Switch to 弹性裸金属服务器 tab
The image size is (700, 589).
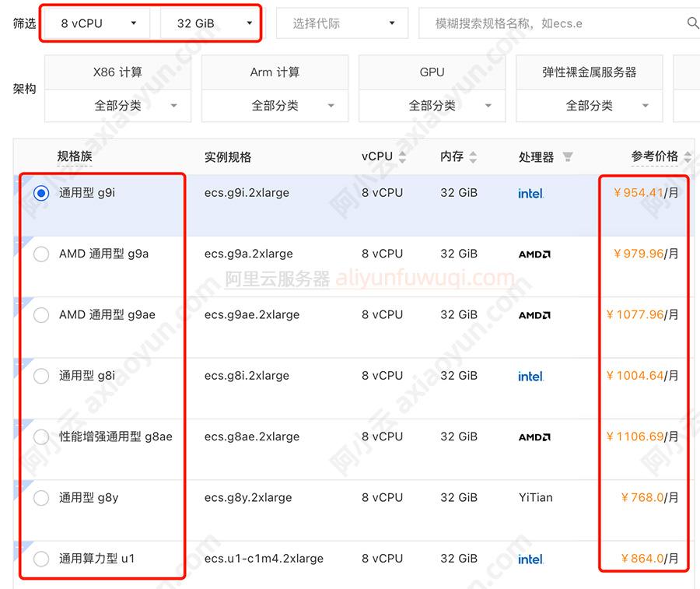pos(590,72)
